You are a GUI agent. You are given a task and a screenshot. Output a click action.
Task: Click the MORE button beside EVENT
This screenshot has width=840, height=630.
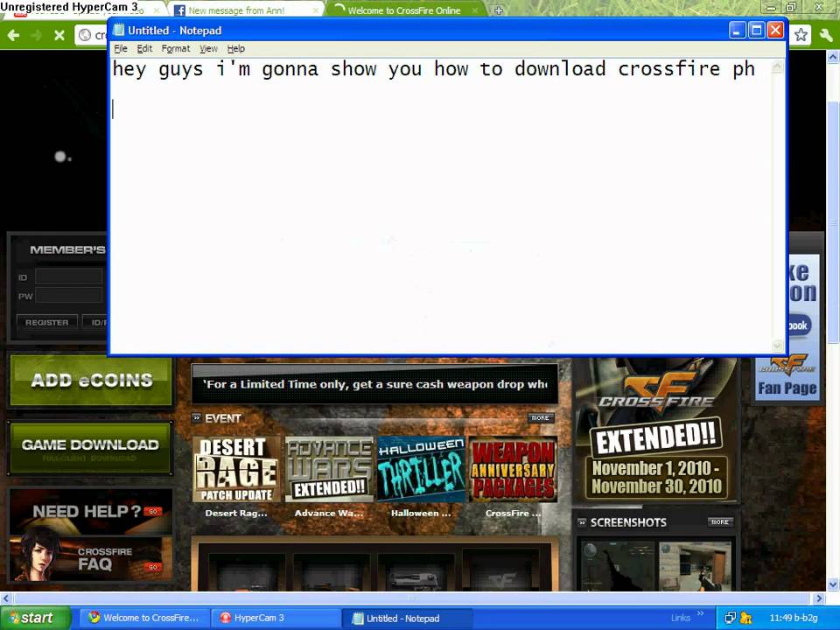click(540, 418)
